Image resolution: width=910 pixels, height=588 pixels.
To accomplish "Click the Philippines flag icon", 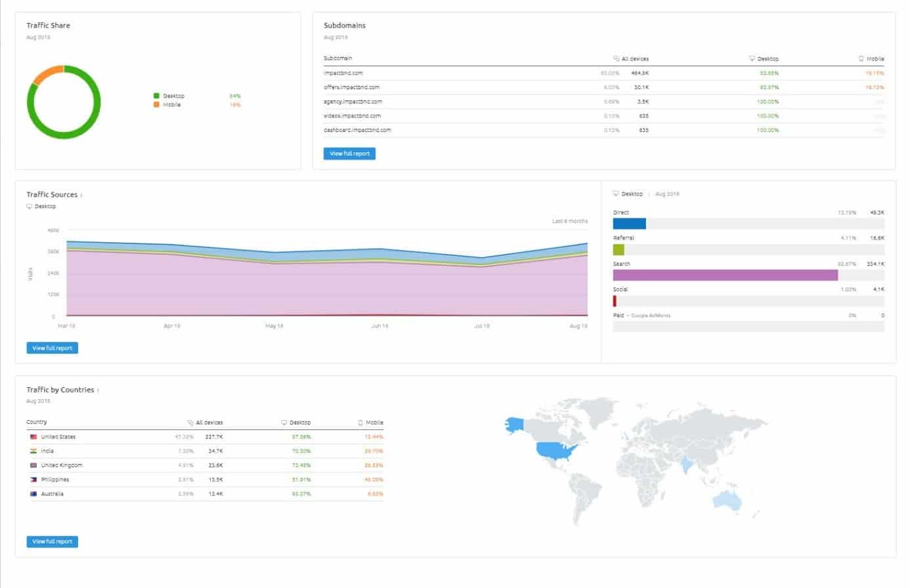I will pos(33,479).
